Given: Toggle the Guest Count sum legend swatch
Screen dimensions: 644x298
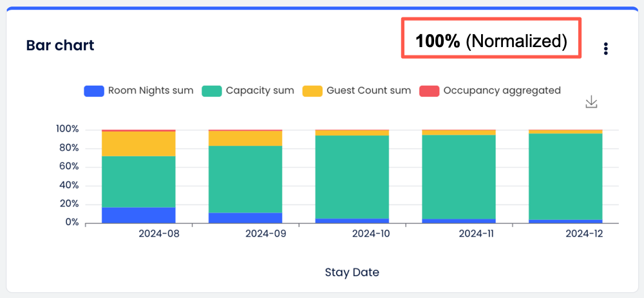Looking at the screenshot, I should (312, 91).
